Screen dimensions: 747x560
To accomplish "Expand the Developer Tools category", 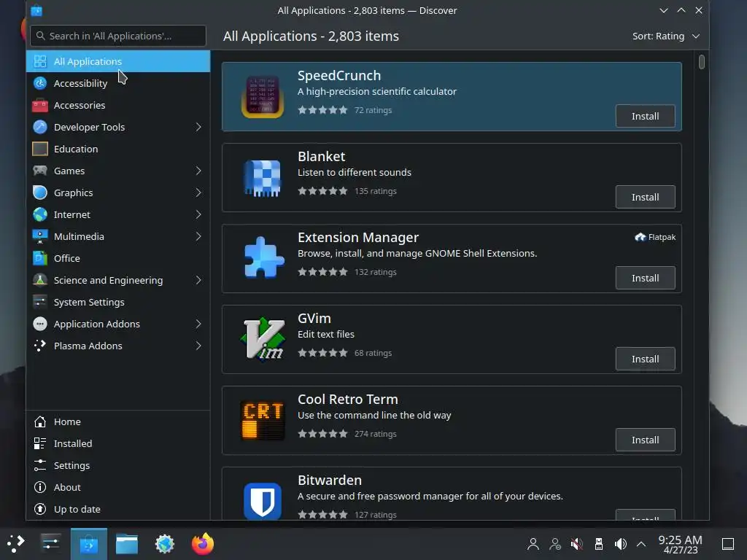I will (198, 127).
